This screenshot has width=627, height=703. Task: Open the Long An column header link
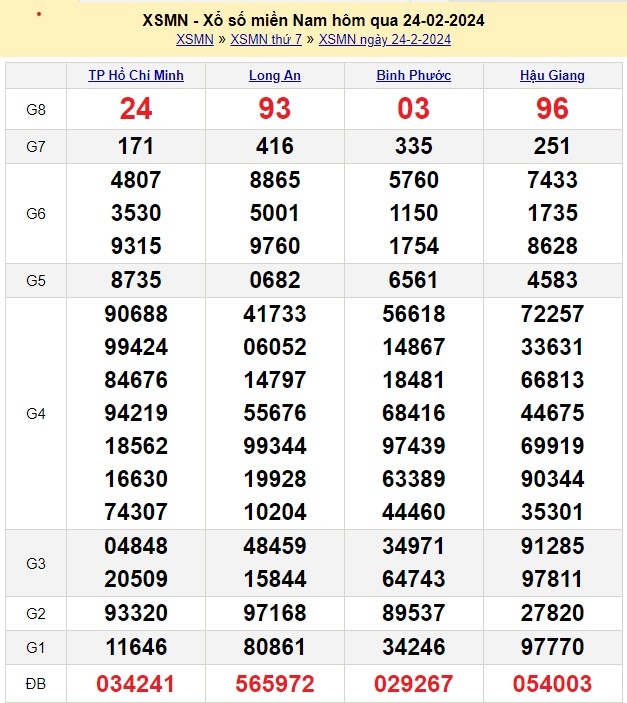(274, 76)
